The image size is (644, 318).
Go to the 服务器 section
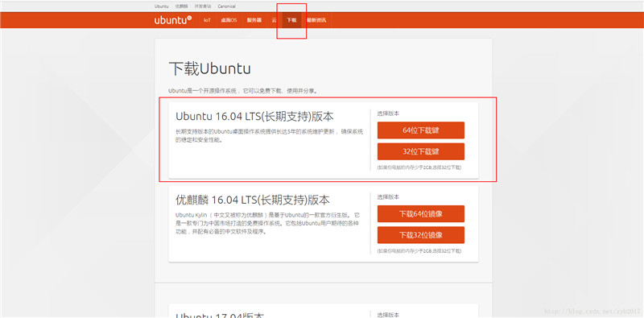tap(254, 20)
